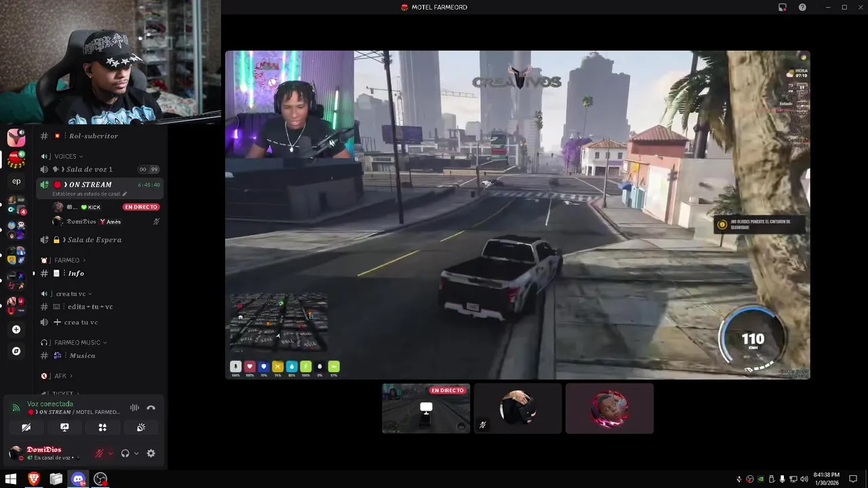Open the soundboard icon

coord(141,428)
